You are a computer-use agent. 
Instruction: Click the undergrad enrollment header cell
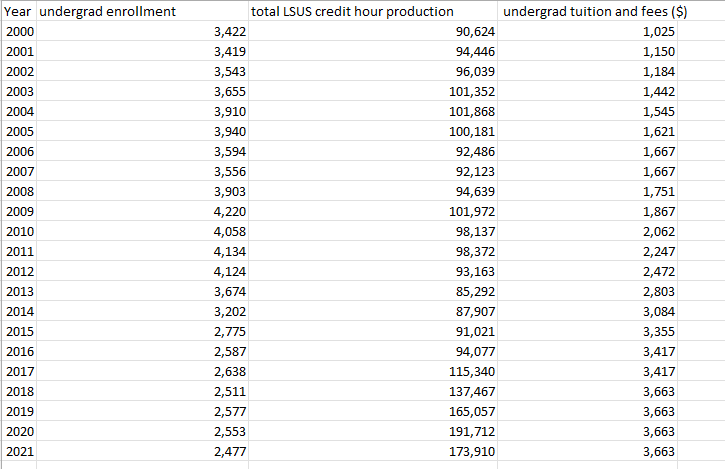(x=142, y=11)
